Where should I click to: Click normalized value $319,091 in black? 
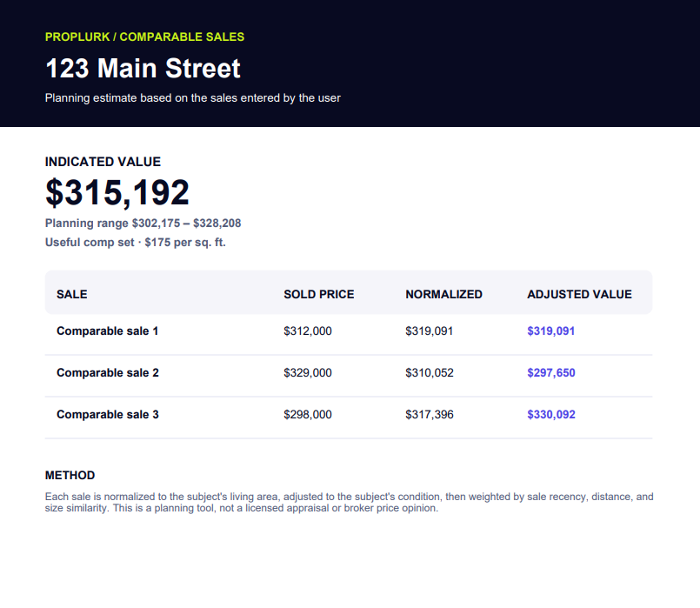click(x=429, y=331)
